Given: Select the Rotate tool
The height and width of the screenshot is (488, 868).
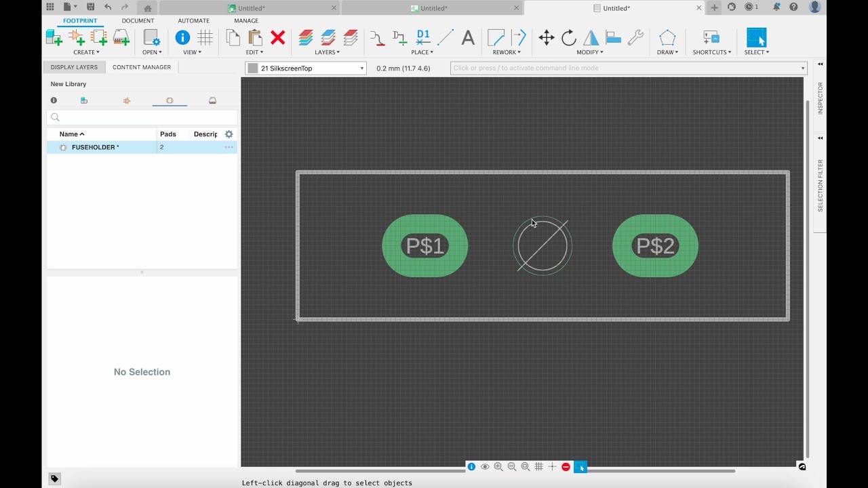Looking at the screenshot, I should 569,38.
